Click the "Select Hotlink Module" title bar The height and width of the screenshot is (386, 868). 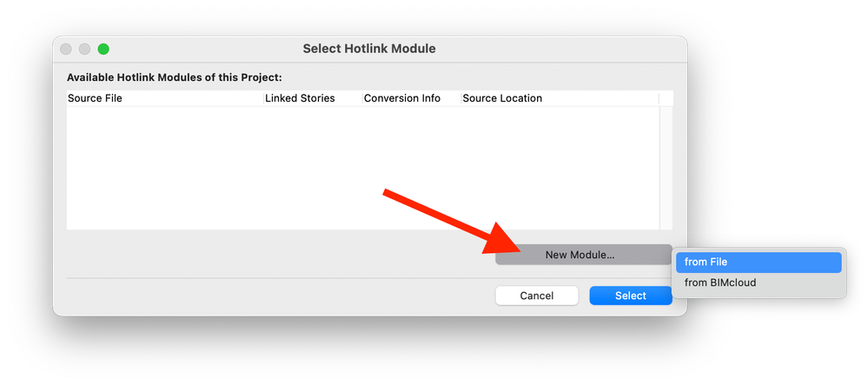369,49
